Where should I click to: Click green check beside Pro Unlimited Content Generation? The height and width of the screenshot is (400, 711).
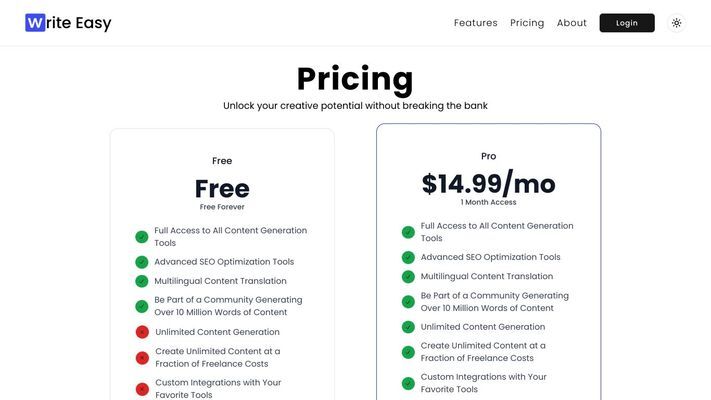408,327
